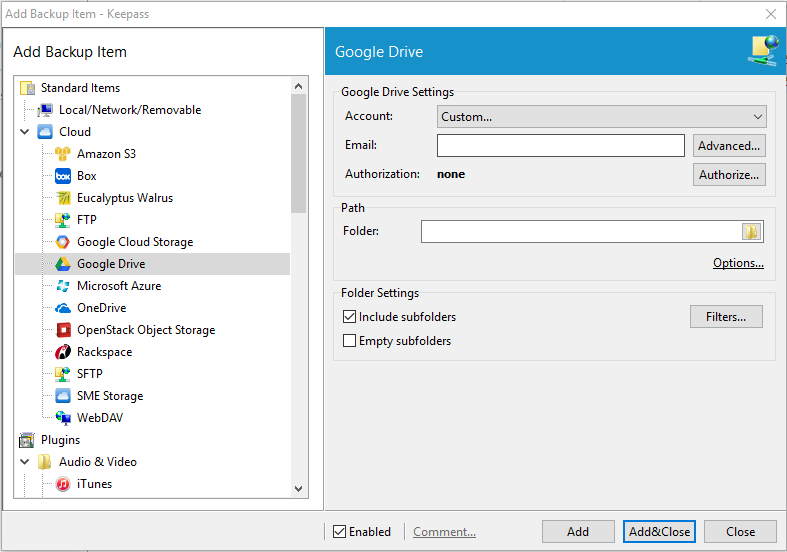Select the Google Cloud Storage text label
This screenshot has height=552, width=787.
coord(135,242)
